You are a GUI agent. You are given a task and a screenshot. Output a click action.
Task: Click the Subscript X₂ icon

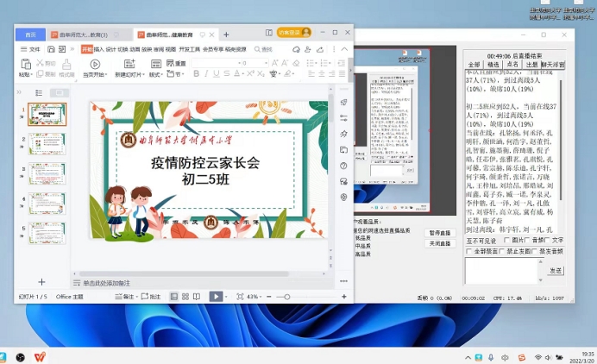tap(261, 73)
